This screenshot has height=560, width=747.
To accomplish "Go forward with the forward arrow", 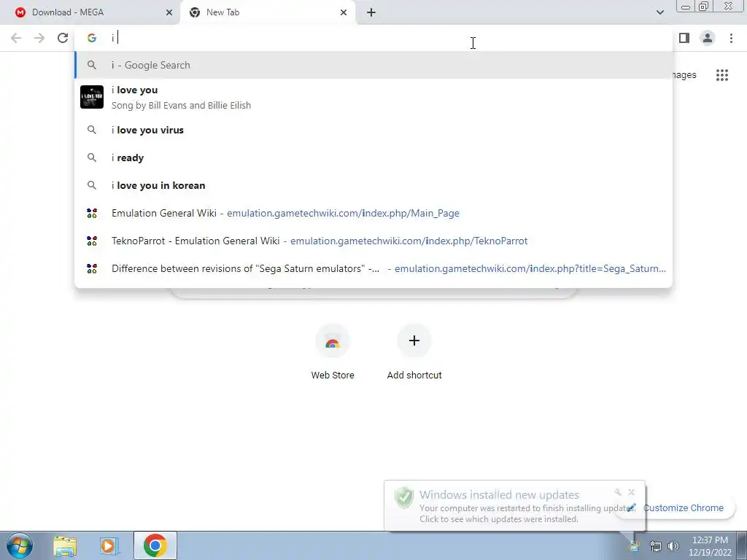I will 39,38.
